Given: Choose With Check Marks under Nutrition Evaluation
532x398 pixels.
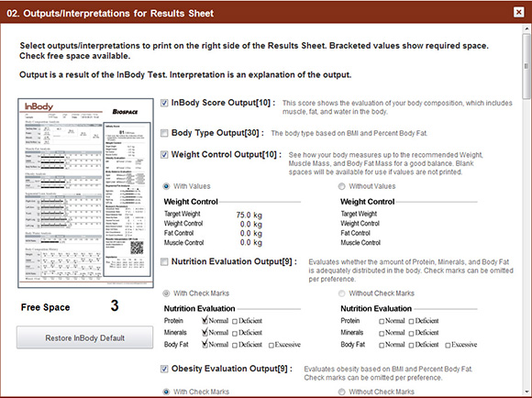Looking at the screenshot, I should [166, 293].
